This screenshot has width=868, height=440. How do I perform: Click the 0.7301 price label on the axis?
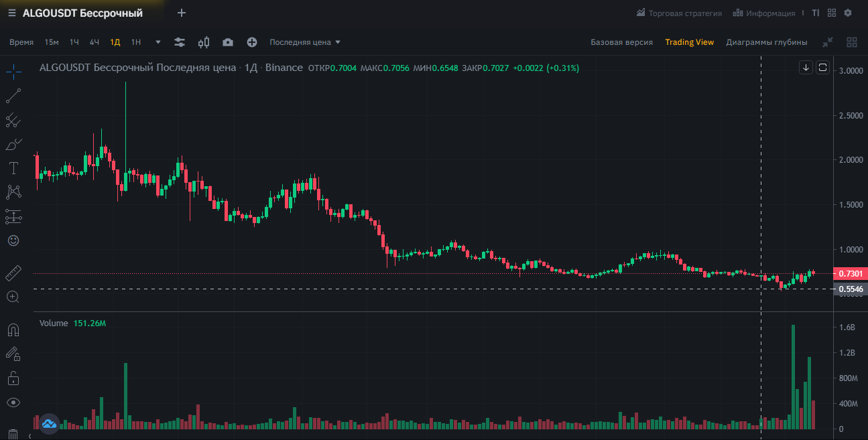pyautogui.click(x=849, y=273)
